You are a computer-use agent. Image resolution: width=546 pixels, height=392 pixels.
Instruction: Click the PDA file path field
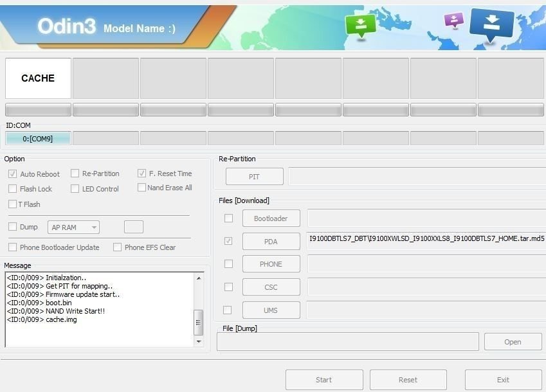tap(426, 241)
